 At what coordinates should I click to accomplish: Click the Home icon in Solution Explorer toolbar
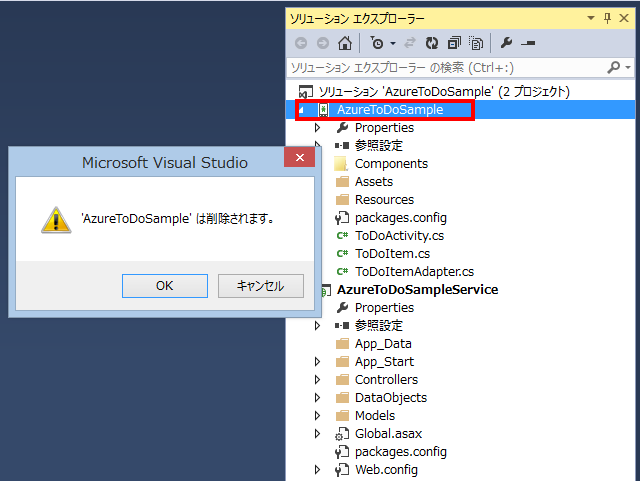coord(345,43)
